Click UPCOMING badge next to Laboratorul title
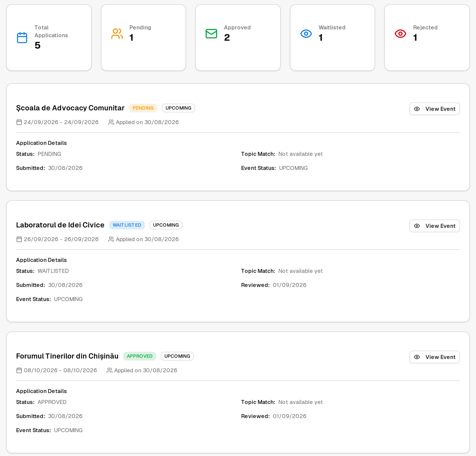476x456 pixels. coord(166,225)
